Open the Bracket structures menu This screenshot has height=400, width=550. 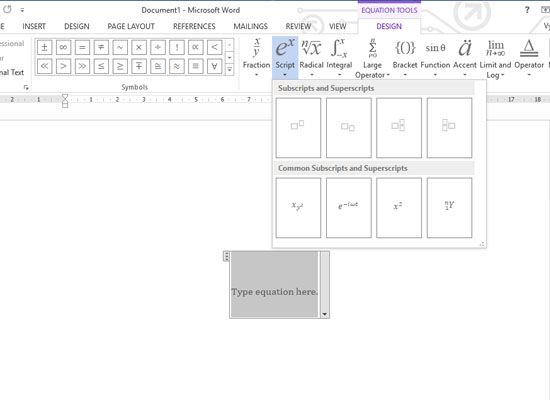coord(405,58)
